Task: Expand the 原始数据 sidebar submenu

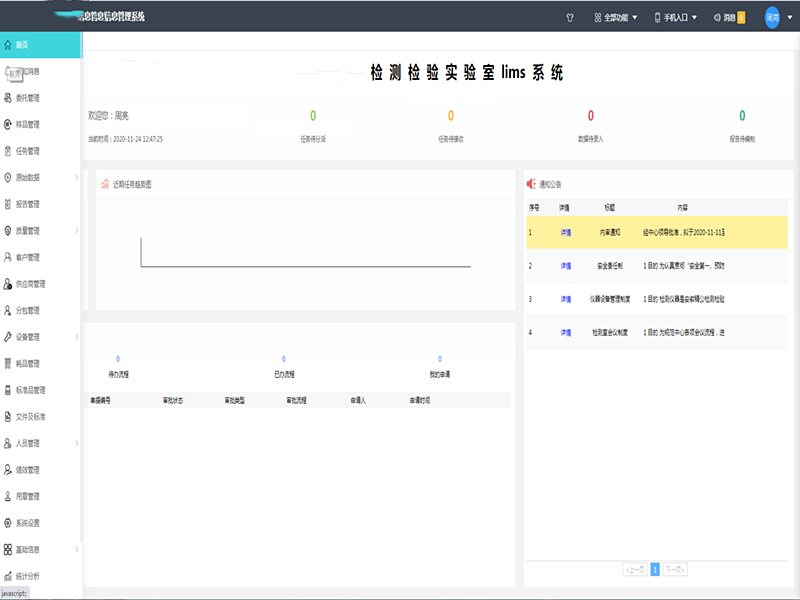Action: [77, 178]
